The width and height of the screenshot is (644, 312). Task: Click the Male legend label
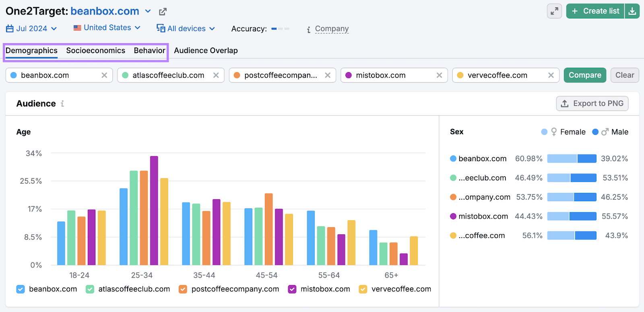click(x=620, y=132)
